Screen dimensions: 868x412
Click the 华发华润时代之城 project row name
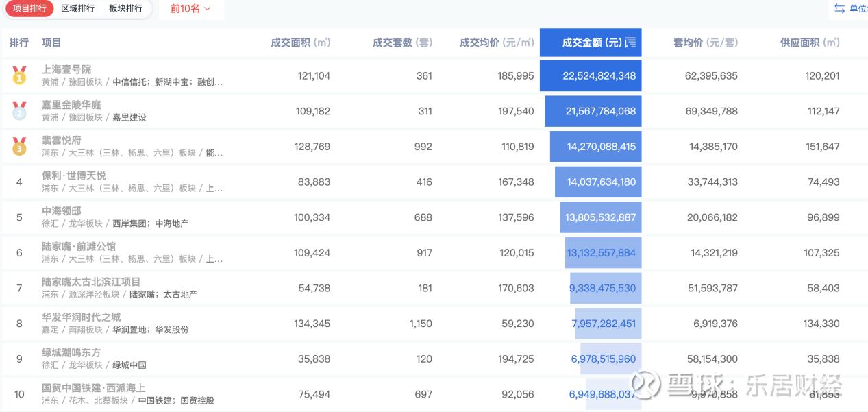pyautogui.click(x=81, y=317)
